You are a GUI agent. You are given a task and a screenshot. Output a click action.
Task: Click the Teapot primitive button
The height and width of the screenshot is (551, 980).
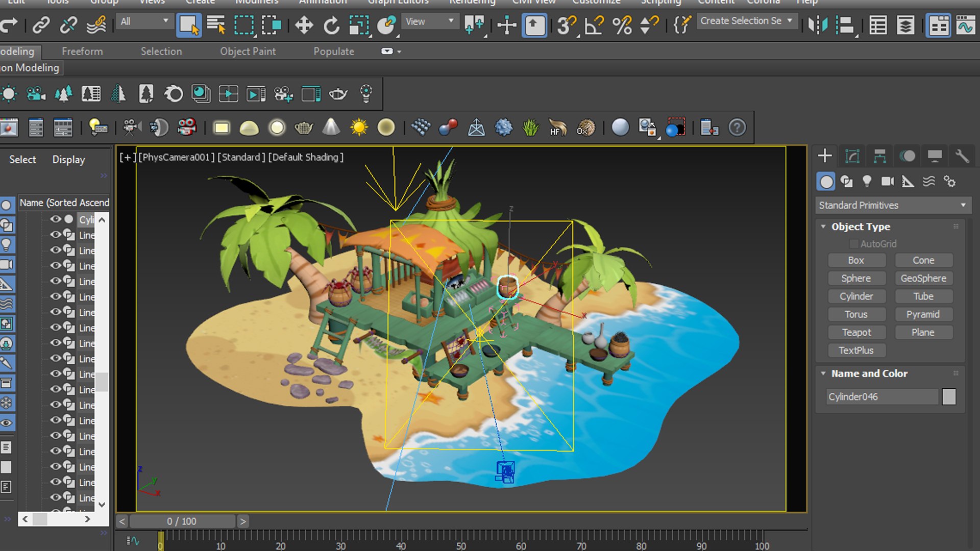[x=856, y=333]
